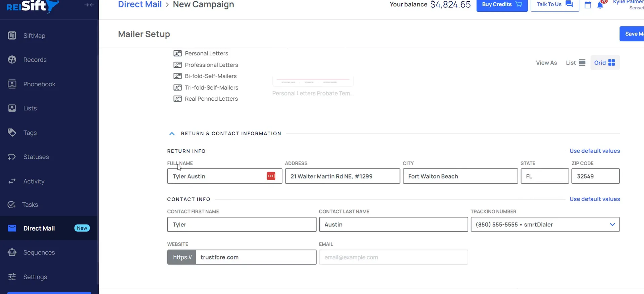Open the calendar icon in header
This screenshot has width=644, height=294.
(x=588, y=5)
